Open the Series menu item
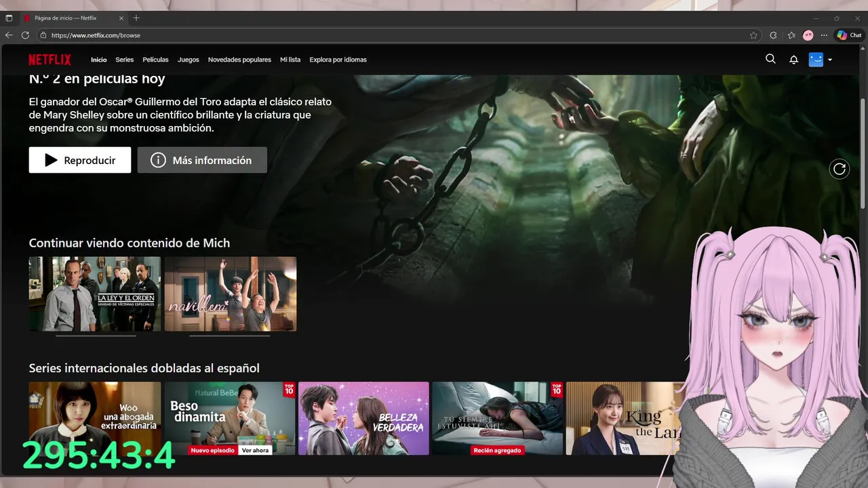This screenshot has width=868, height=488. [125, 60]
